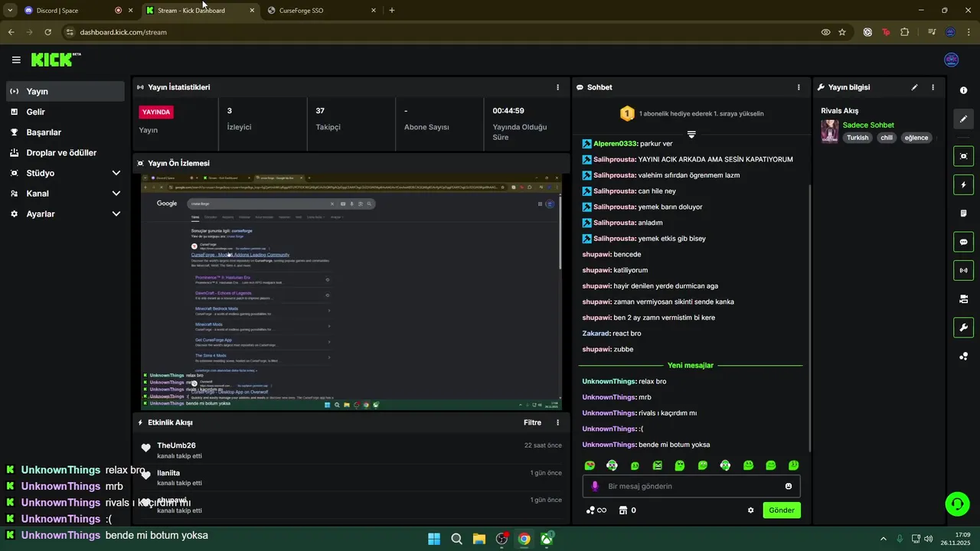Open the notes document icon in right rail

pyautogui.click(x=963, y=214)
